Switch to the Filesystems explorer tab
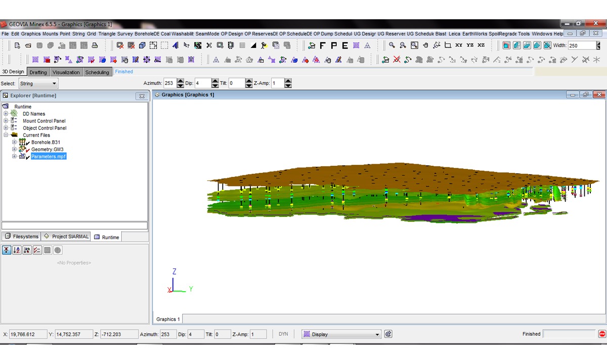 21,237
